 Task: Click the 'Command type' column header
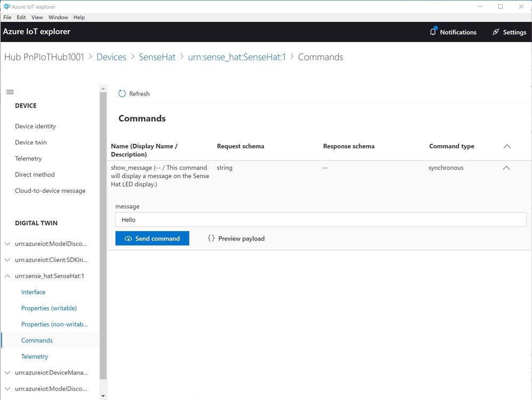[x=452, y=146]
